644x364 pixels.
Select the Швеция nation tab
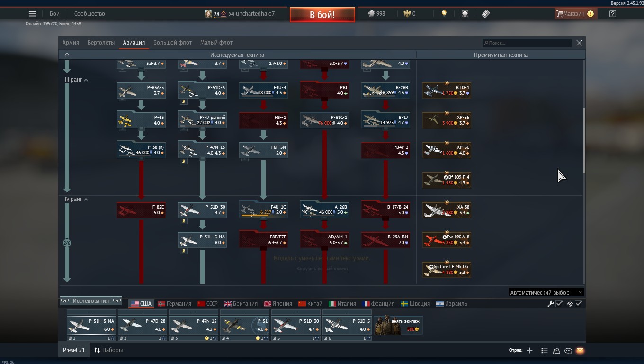415,304
